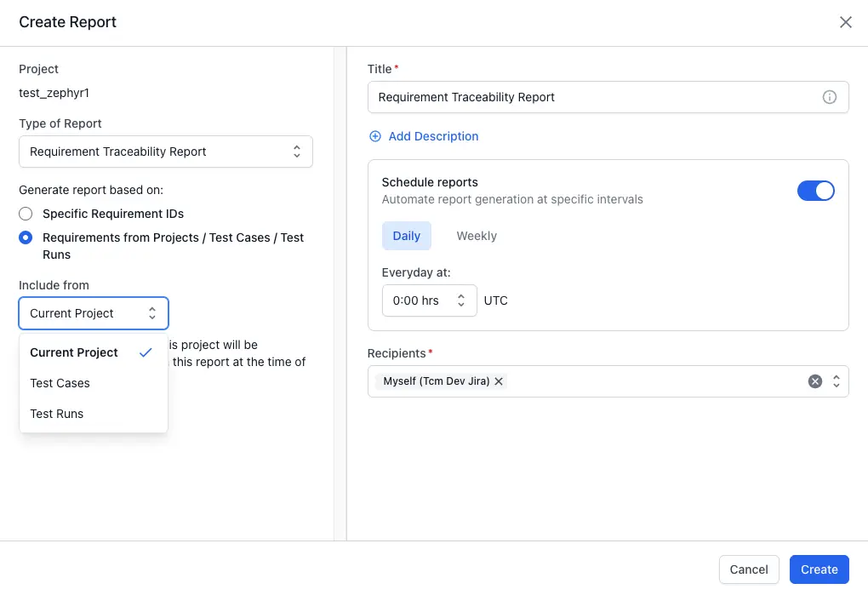The width and height of the screenshot is (868, 595).
Task: Click the Cancel button
Action: click(x=749, y=569)
